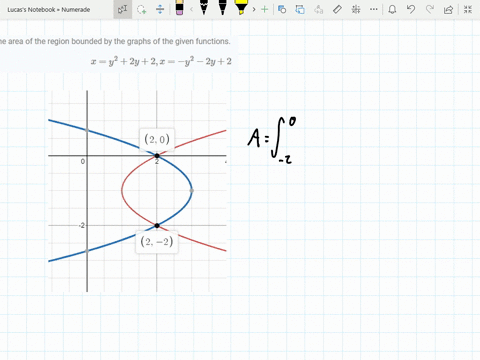This screenshot has width=480, height=360.
Task: Activate the Insert or remove space tool
Action: (160, 9)
